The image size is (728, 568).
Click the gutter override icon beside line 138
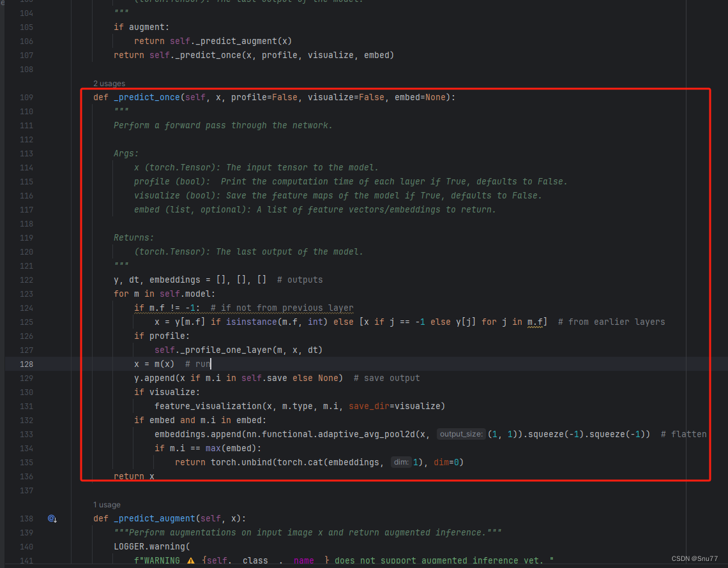tap(52, 518)
